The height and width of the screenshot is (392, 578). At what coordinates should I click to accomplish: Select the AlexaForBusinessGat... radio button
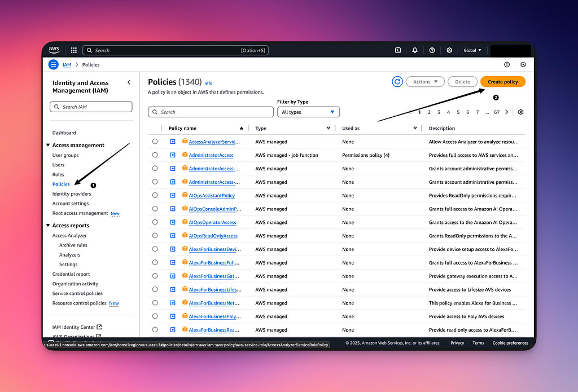click(155, 276)
